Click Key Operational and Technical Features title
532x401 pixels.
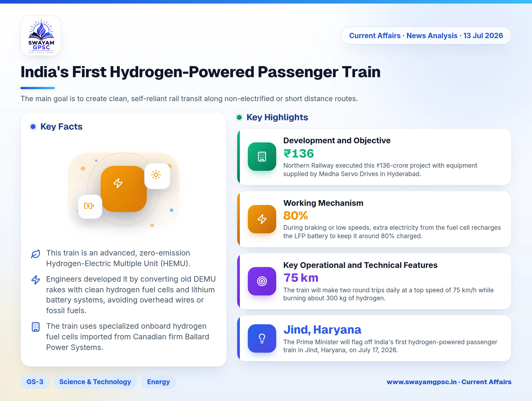pos(360,265)
